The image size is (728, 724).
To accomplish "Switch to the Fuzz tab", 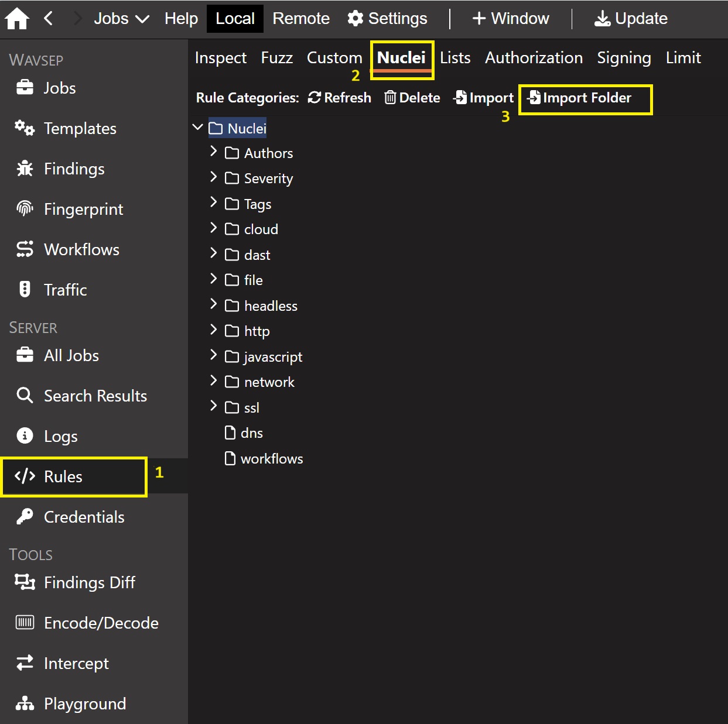I will [x=276, y=58].
